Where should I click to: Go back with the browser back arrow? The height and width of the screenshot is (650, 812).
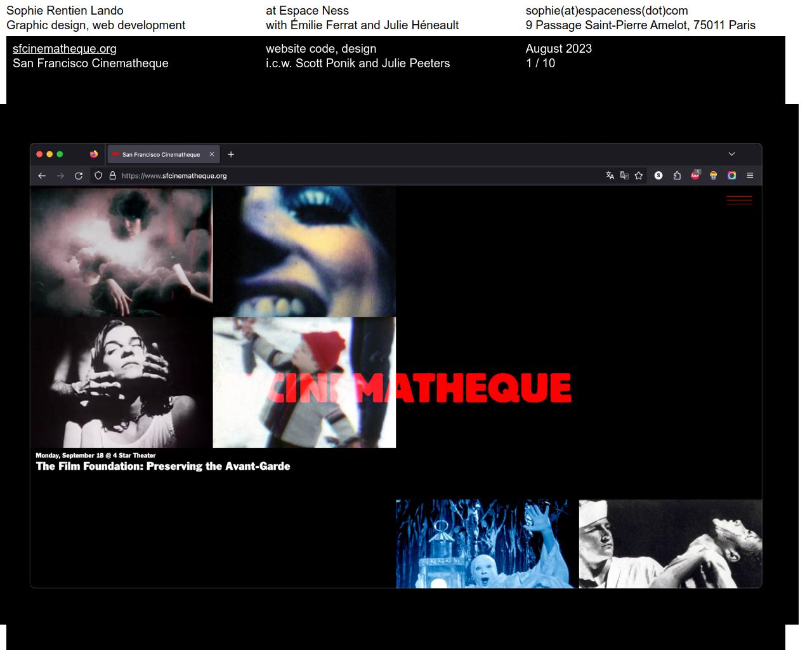(42, 176)
